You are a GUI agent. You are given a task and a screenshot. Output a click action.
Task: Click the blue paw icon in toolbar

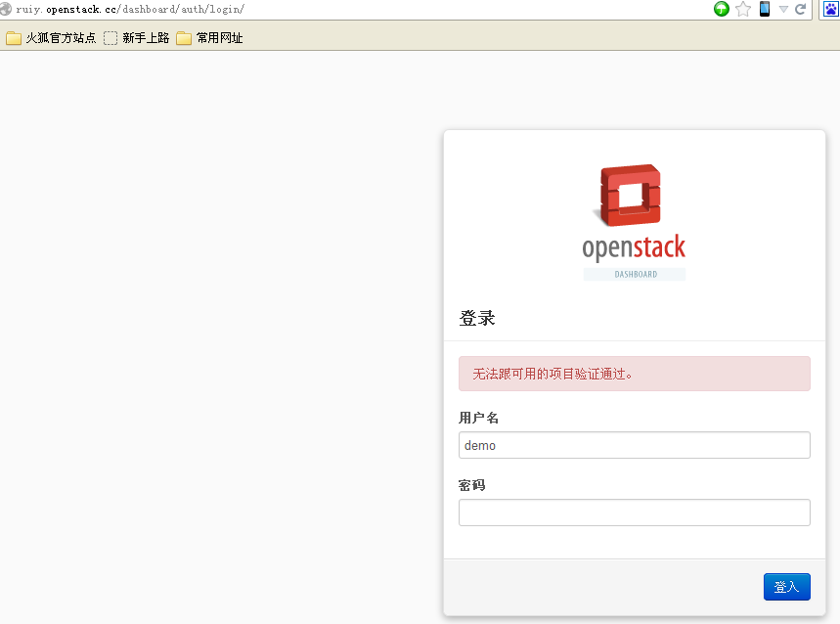832,9
